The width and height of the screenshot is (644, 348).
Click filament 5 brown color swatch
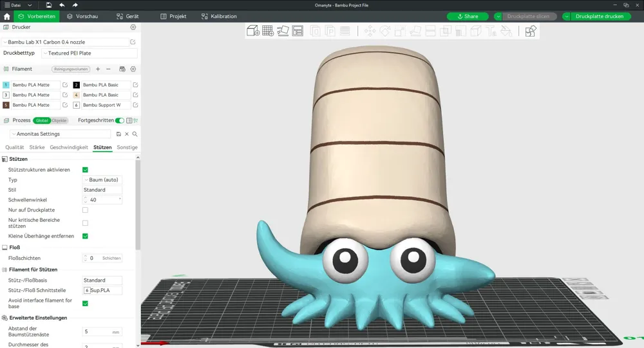[6, 105]
